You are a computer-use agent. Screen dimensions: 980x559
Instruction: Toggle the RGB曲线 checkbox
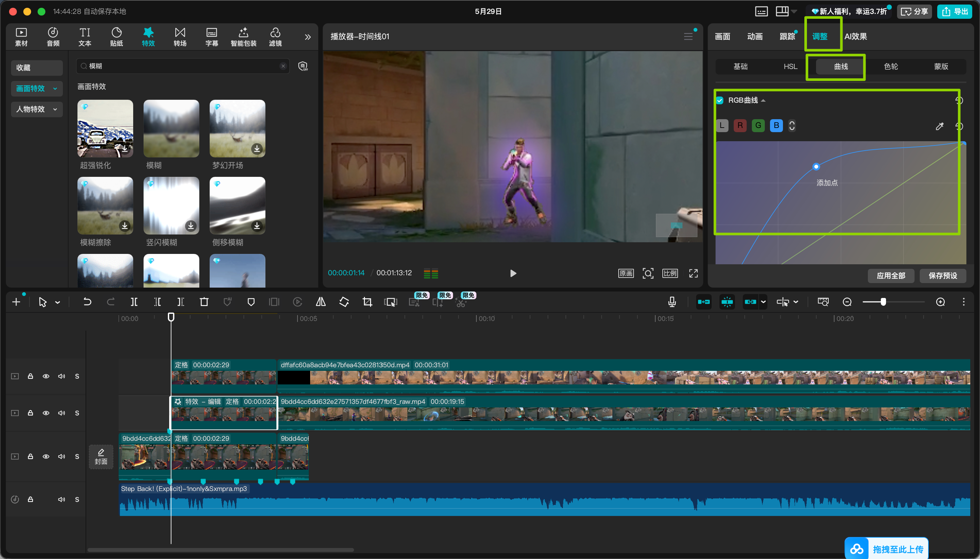click(720, 101)
